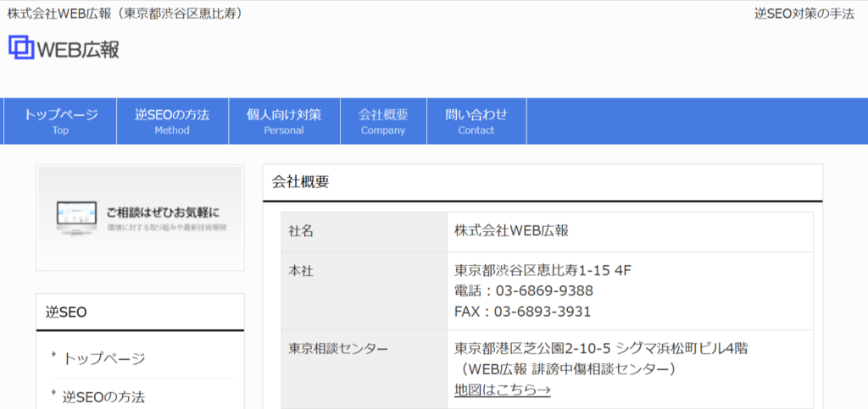Click the address 東京都渋谷区恵比寿1-15 4F

tap(542, 271)
